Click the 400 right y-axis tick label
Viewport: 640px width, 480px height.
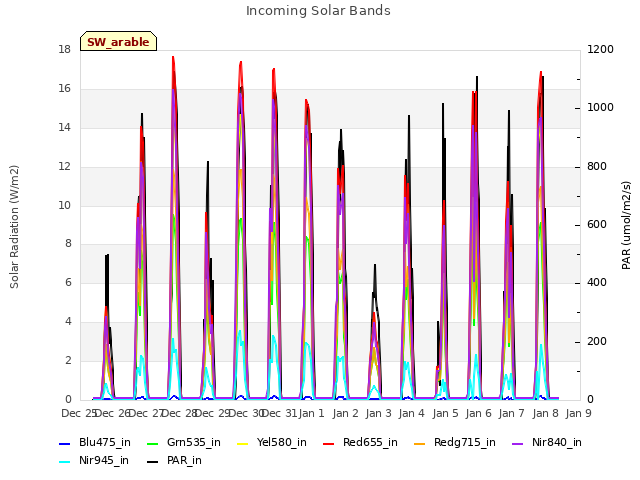[597, 282]
